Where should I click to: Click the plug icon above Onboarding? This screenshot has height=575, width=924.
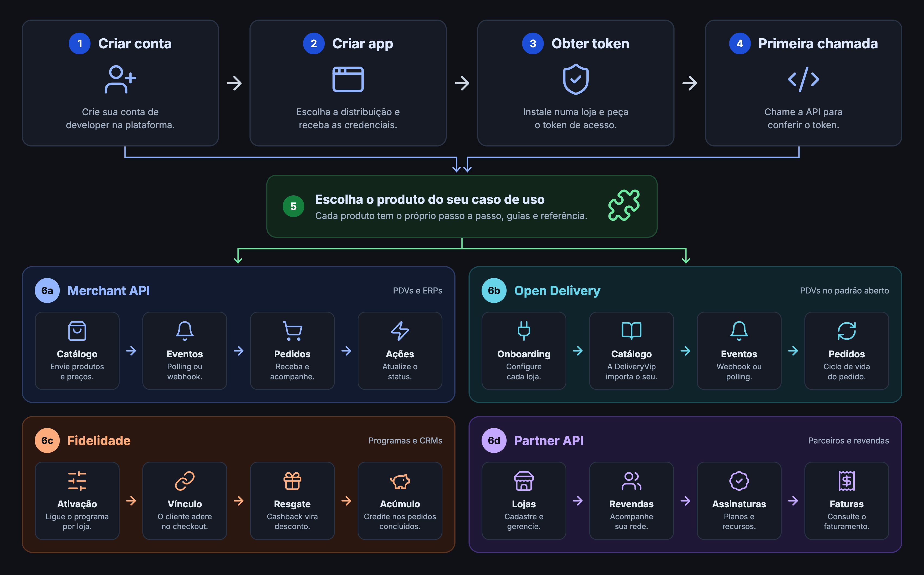[x=524, y=331]
